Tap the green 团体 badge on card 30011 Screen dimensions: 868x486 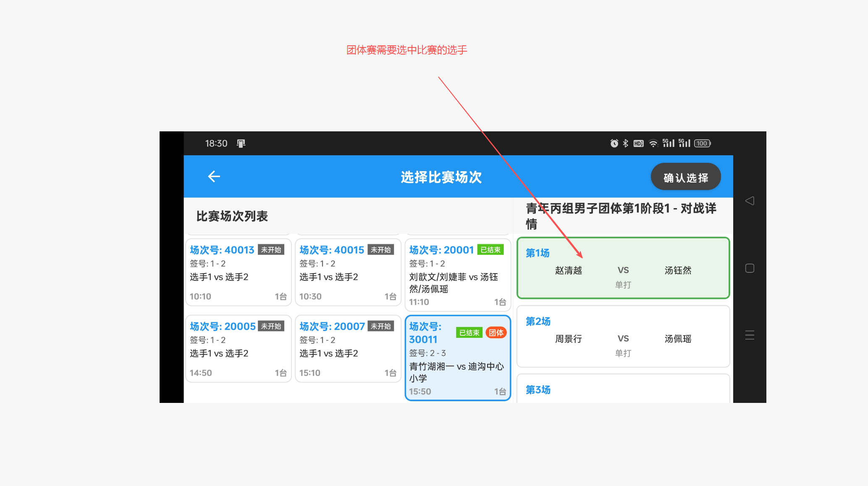point(496,332)
